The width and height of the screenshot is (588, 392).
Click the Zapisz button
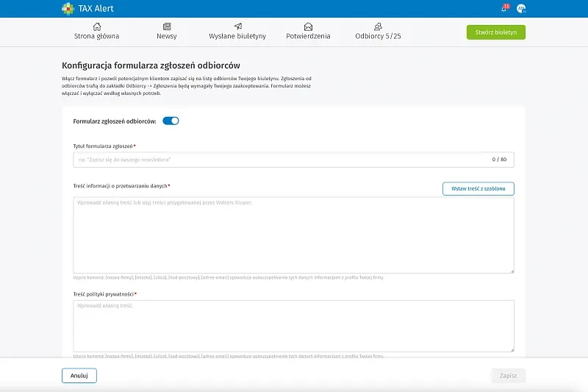click(x=508, y=376)
